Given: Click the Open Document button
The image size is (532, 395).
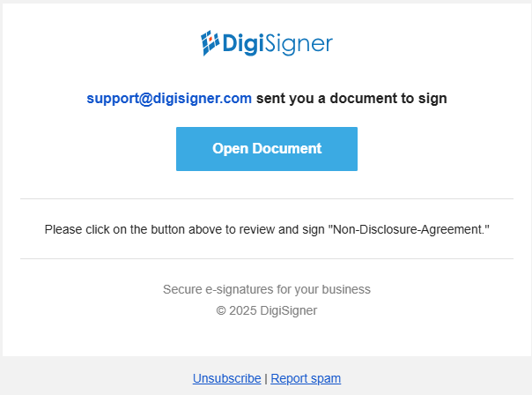Looking at the screenshot, I should pos(267,149).
